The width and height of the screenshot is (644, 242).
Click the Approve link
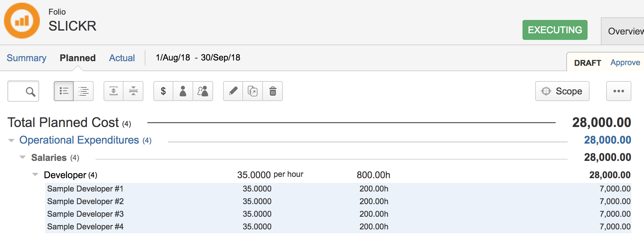(x=625, y=62)
